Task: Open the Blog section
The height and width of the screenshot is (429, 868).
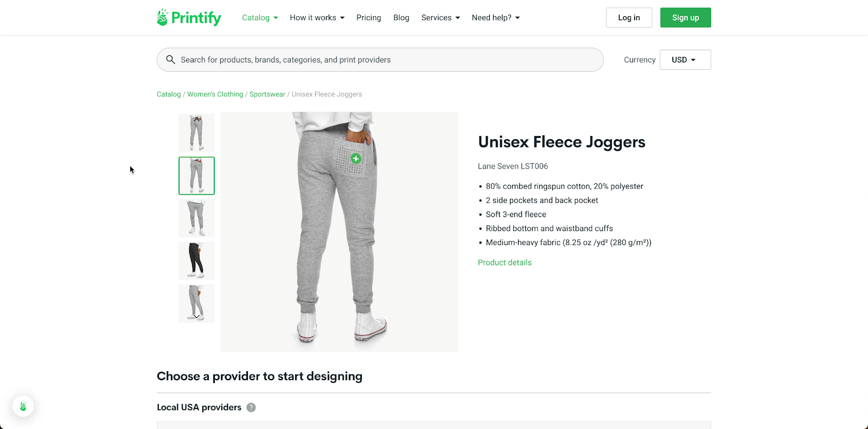Action: [x=401, y=17]
